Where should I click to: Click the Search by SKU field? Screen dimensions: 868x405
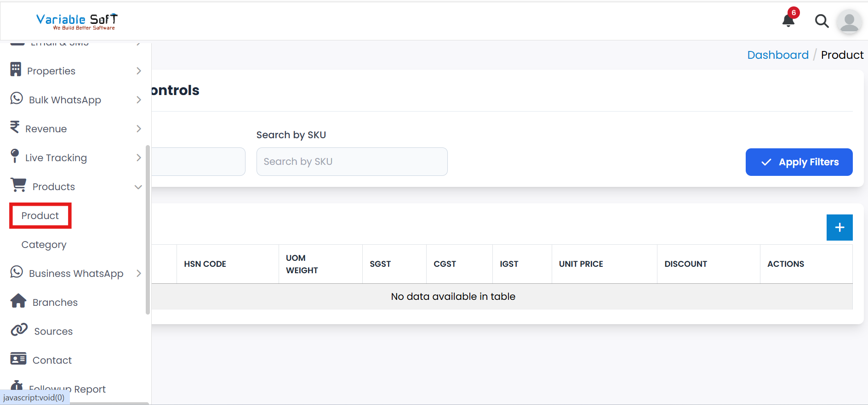tap(352, 162)
